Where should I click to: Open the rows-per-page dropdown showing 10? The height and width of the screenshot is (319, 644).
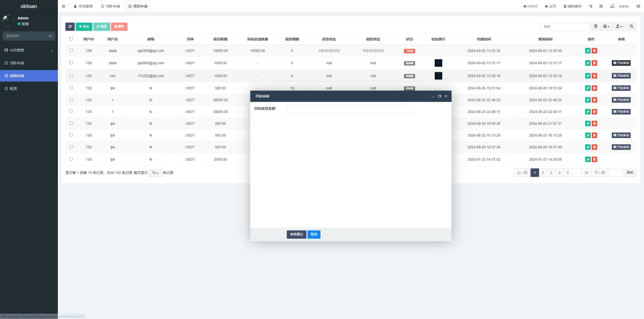[x=155, y=173]
